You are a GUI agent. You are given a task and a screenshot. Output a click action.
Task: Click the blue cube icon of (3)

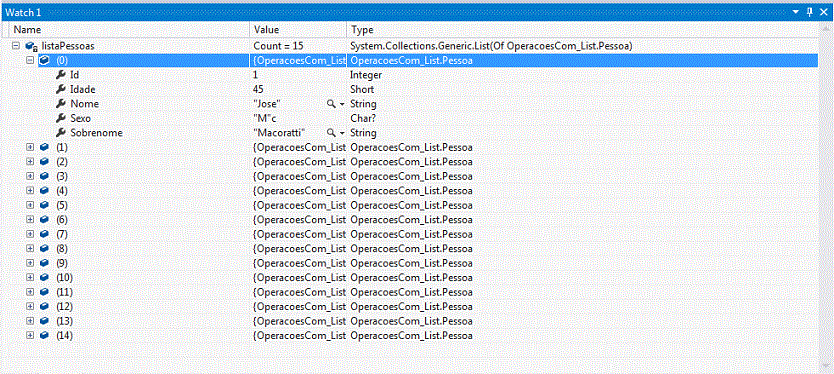click(x=44, y=176)
